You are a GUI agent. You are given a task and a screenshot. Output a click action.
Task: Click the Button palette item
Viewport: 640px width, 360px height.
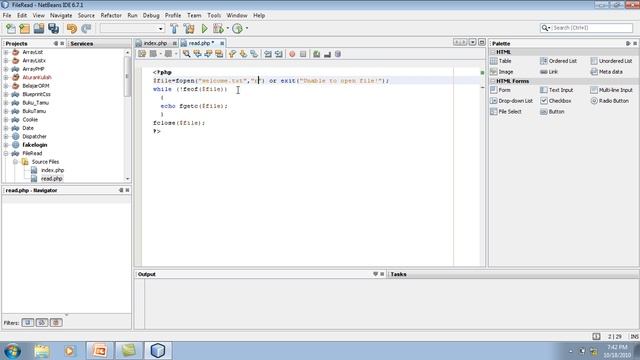click(552, 111)
